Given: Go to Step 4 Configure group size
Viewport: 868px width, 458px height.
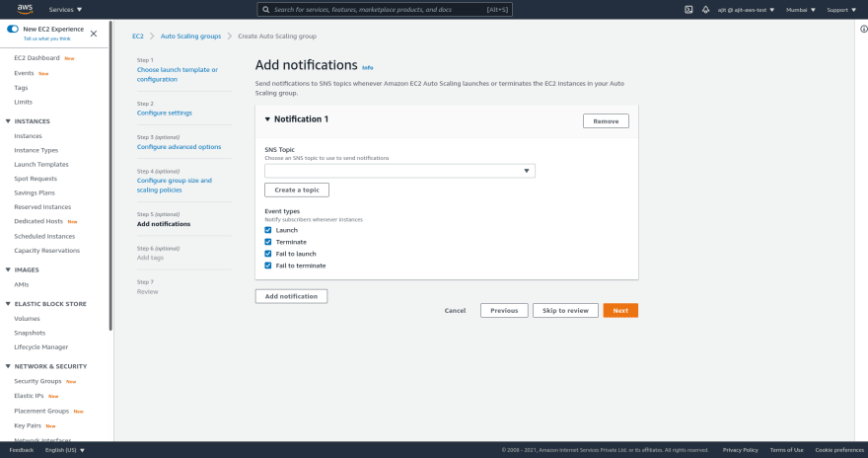Looking at the screenshot, I should (175, 185).
